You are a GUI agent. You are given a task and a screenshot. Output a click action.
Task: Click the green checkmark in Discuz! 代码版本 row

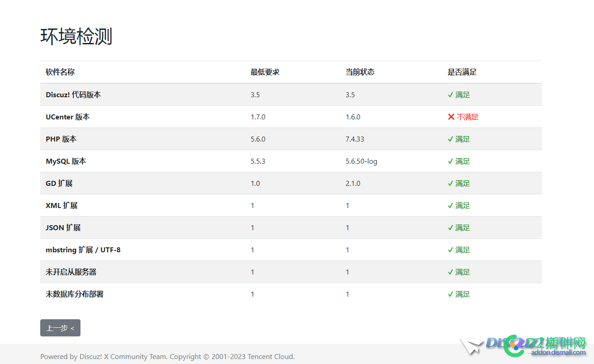click(450, 95)
